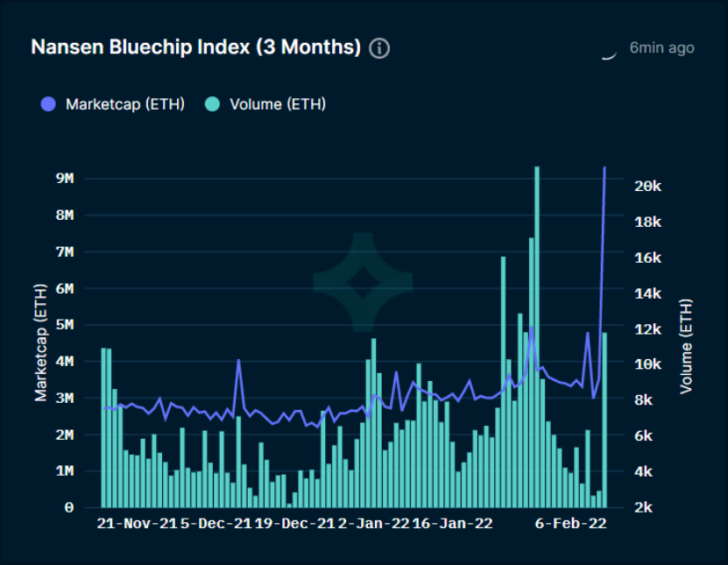Select the 19-Dec-21 date label
728x565 pixels.
pos(295,524)
